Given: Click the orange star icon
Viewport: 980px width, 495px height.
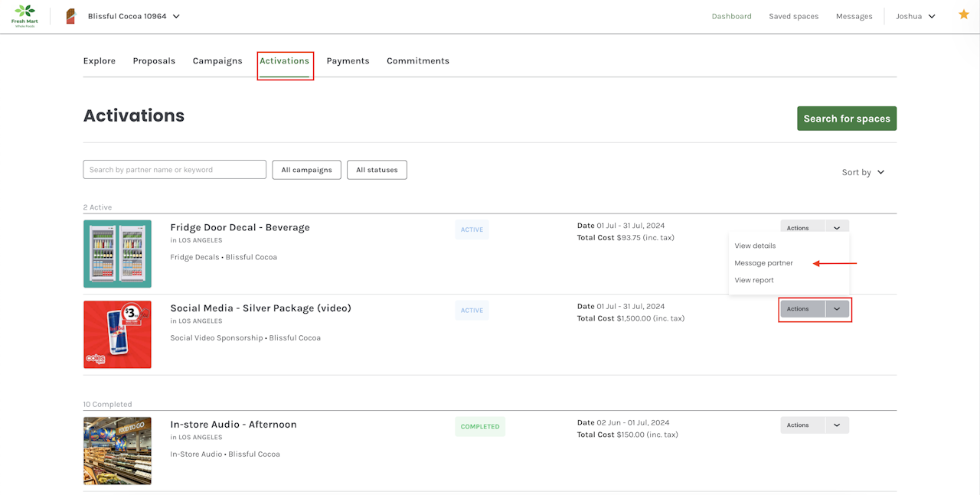Looking at the screenshot, I should [963, 15].
